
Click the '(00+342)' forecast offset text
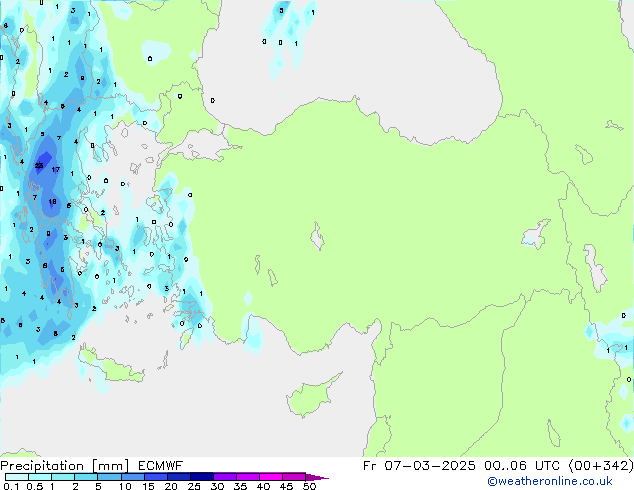(601, 466)
